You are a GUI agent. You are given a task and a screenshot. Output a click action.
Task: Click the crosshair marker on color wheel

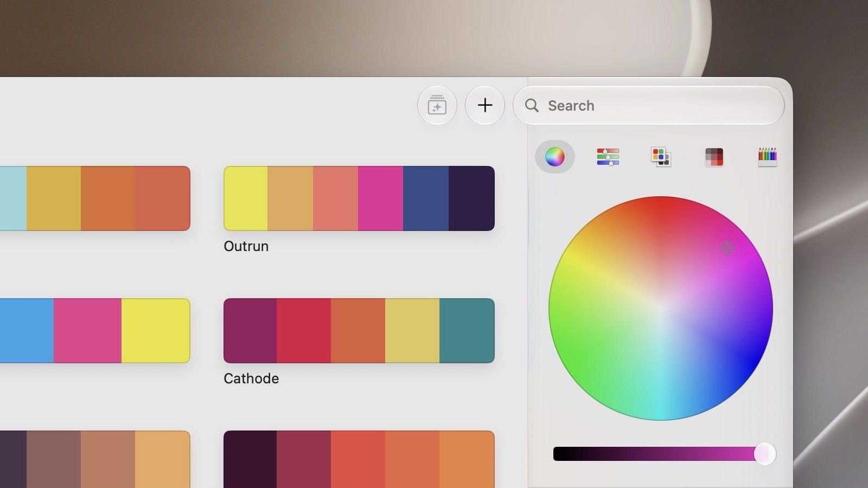727,248
